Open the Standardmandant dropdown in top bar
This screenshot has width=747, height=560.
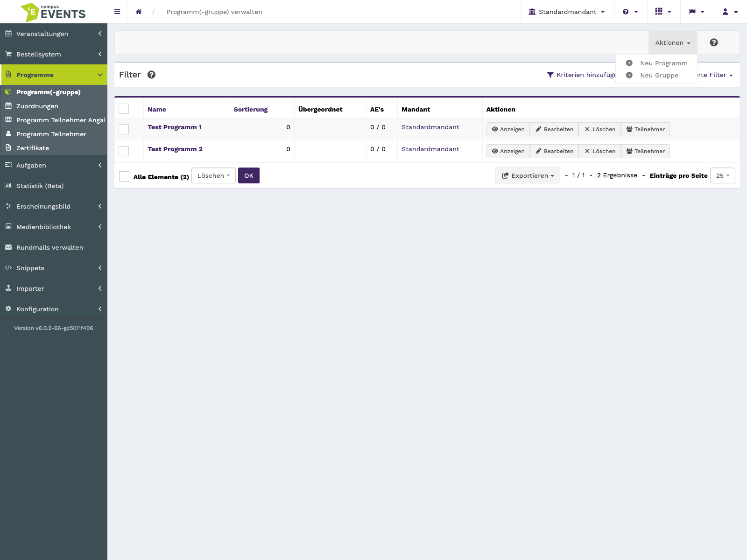(567, 12)
